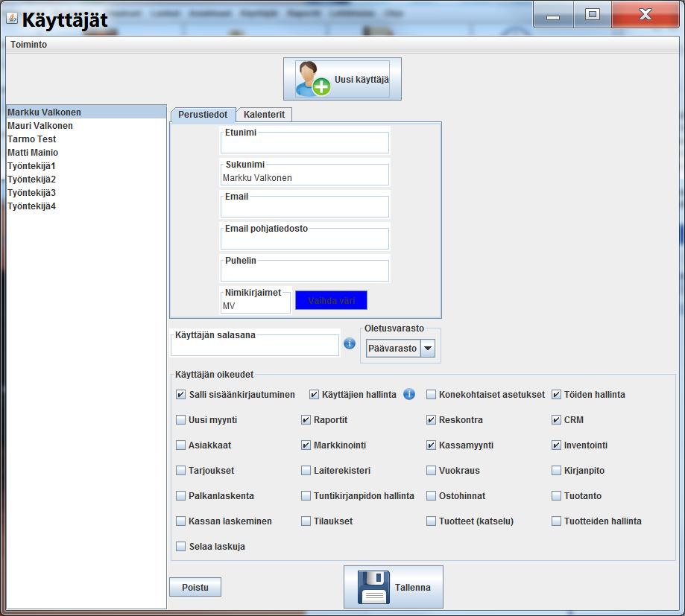Select Työntekijä1 in the user list

[x=86, y=166]
